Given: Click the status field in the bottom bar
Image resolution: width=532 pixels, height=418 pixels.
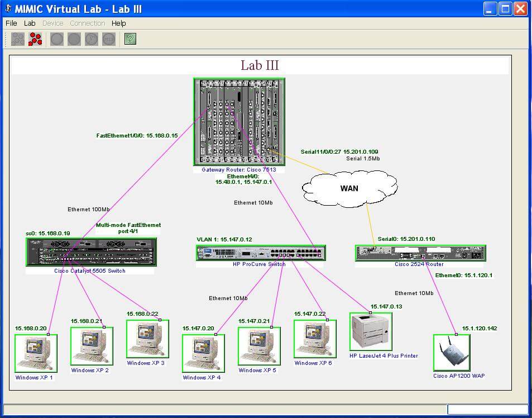Looking at the screenshot, I should point(487,409).
